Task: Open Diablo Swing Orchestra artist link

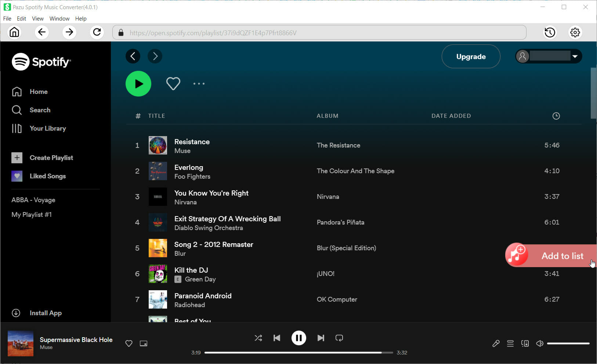Action: [209, 228]
